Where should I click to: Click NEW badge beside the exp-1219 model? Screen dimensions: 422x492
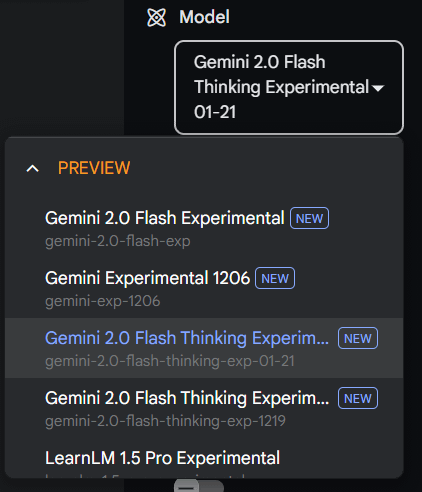click(358, 398)
